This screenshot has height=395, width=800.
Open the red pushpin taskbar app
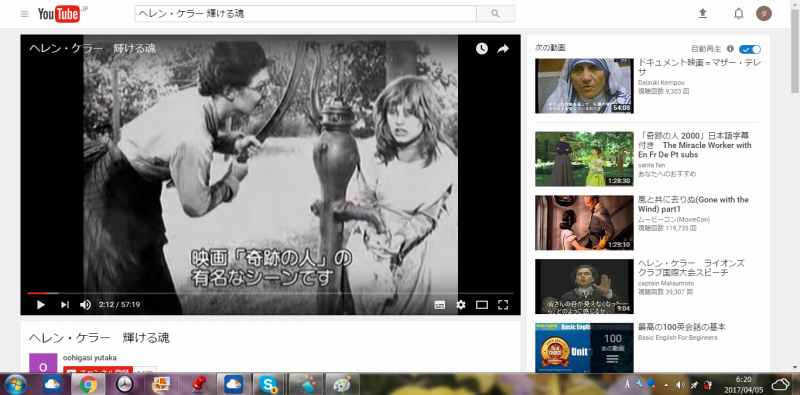click(x=198, y=384)
